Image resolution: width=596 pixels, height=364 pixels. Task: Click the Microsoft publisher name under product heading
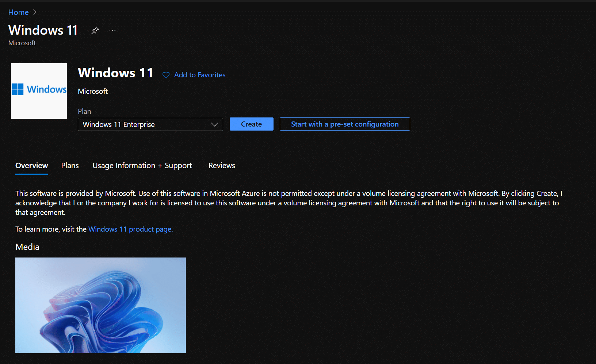[93, 91]
